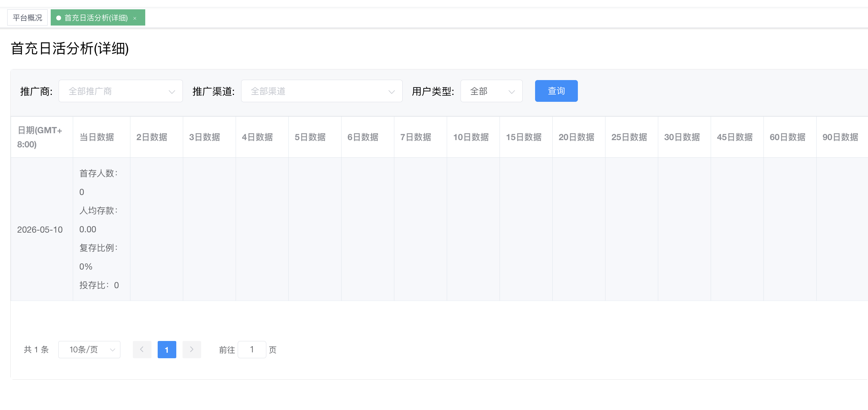Click the 90日数据 column header
The height and width of the screenshot is (410, 868).
842,137
